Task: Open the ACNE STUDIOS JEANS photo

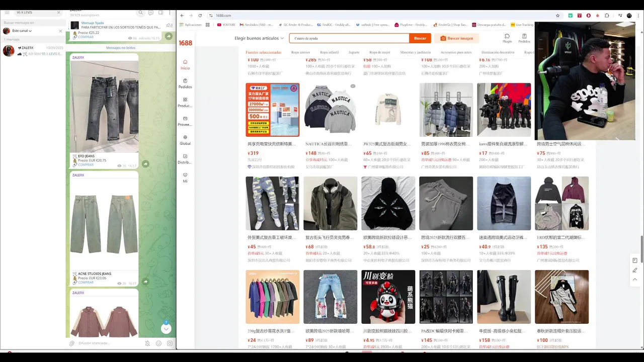Action: pyautogui.click(x=104, y=224)
